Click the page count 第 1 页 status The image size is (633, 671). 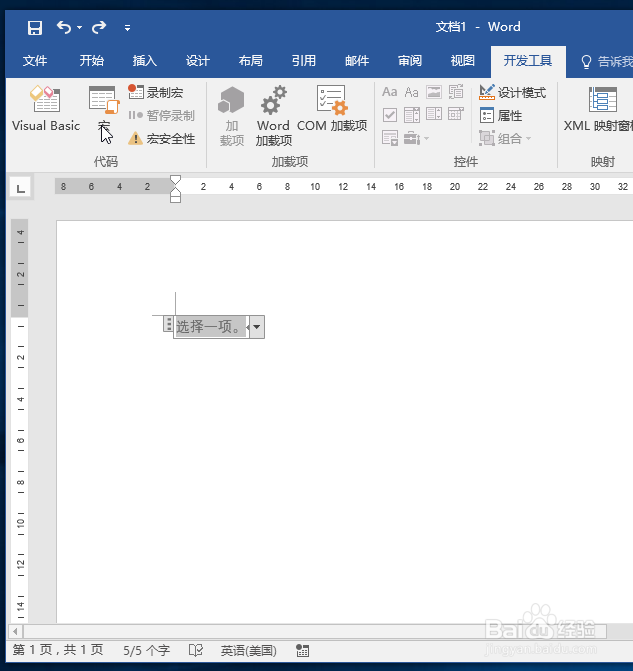58,650
